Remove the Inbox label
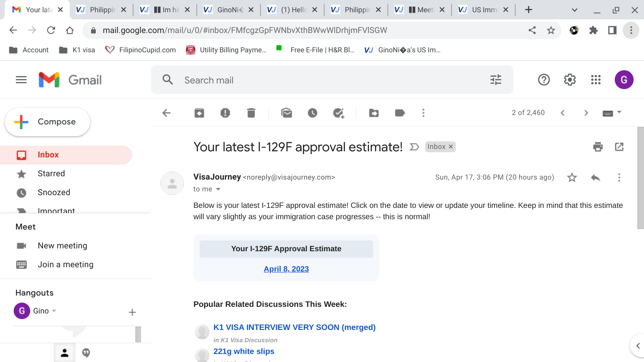The height and width of the screenshot is (362, 644). pos(451,147)
